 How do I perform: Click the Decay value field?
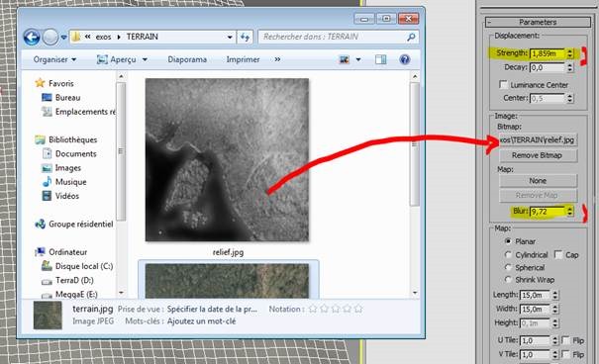[548, 68]
